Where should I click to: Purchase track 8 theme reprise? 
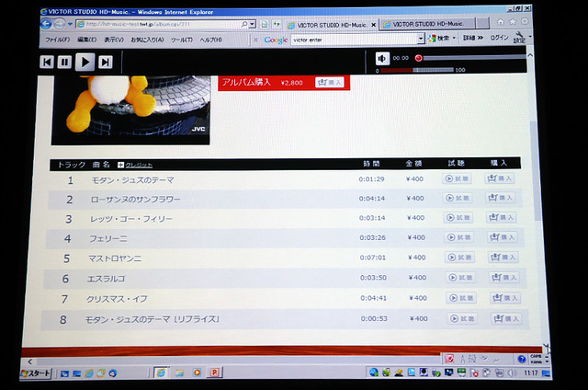pos(506,318)
